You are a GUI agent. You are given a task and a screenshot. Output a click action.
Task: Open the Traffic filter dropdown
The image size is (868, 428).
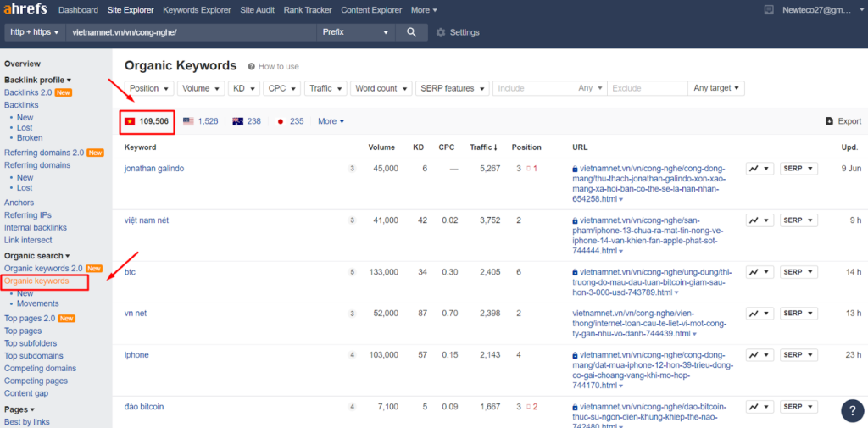(325, 88)
